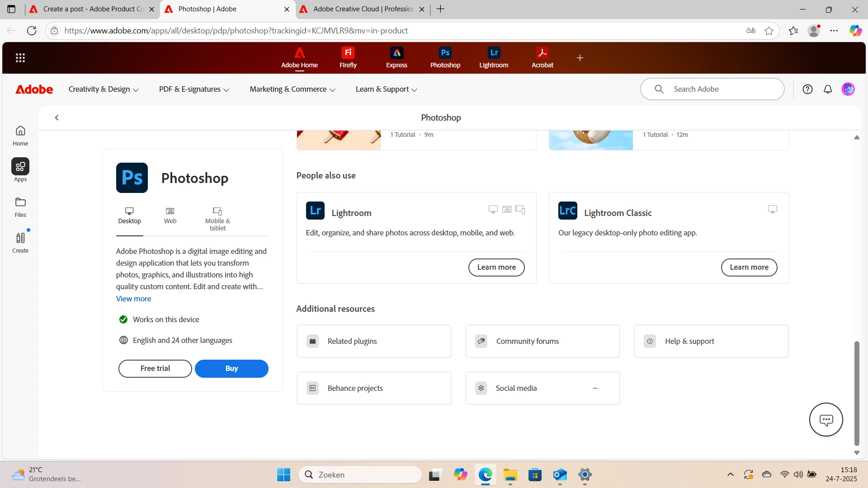Select the Mobile & tablet tab

217,219
